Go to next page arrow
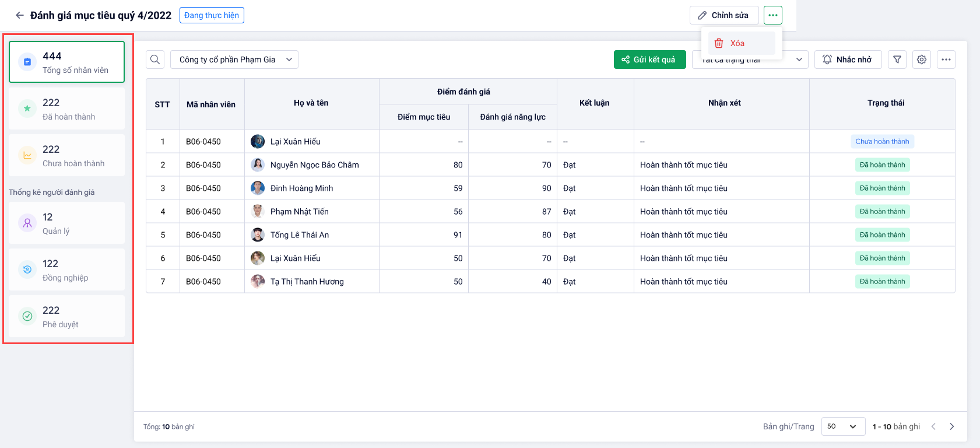This screenshot has width=980, height=448. click(x=952, y=426)
